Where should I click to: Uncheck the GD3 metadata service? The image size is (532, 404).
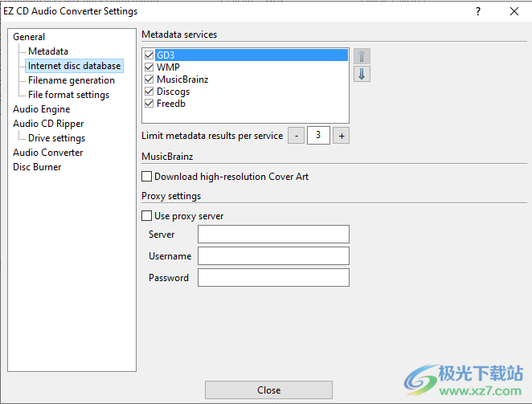(x=149, y=55)
